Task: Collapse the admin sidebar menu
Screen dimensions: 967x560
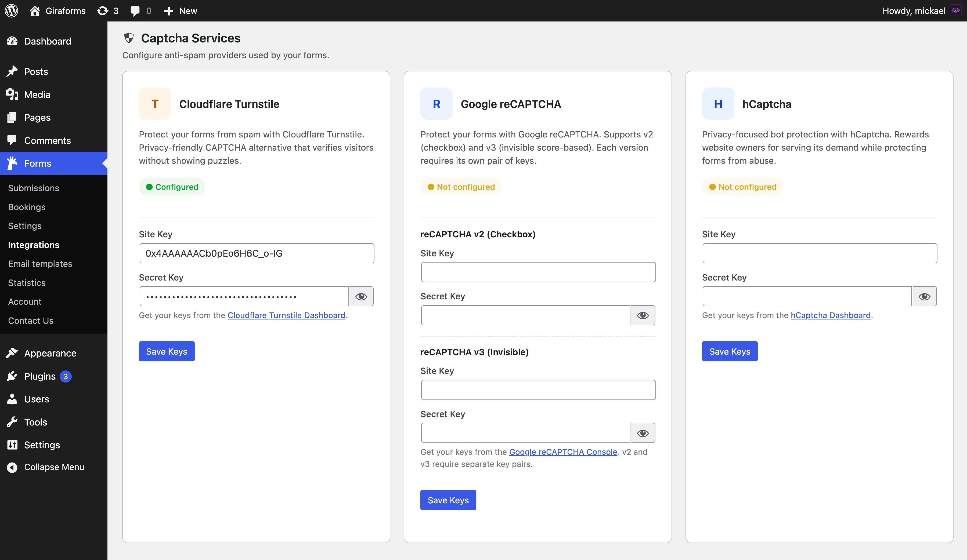Action: (46, 467)
